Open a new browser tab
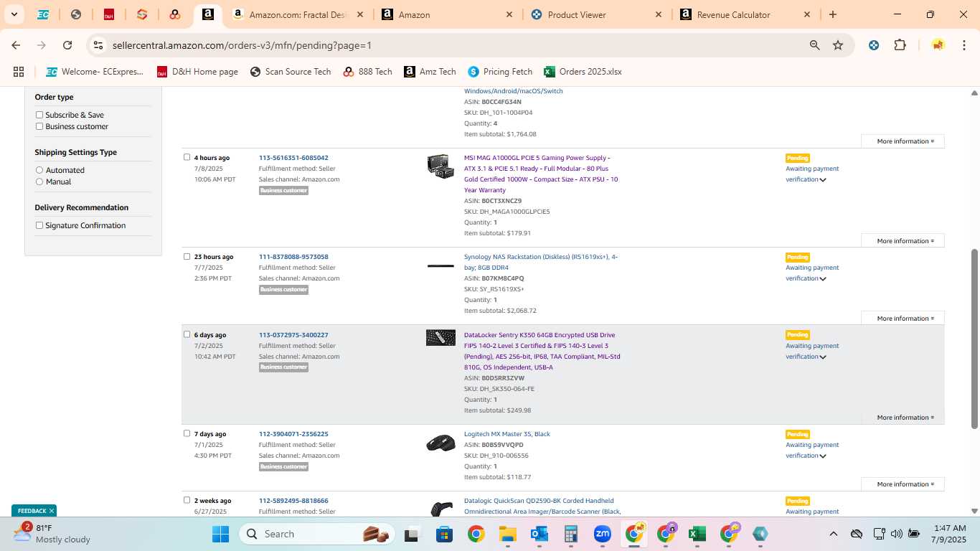This screenshot has width=980, height=551. click(833, 14)
